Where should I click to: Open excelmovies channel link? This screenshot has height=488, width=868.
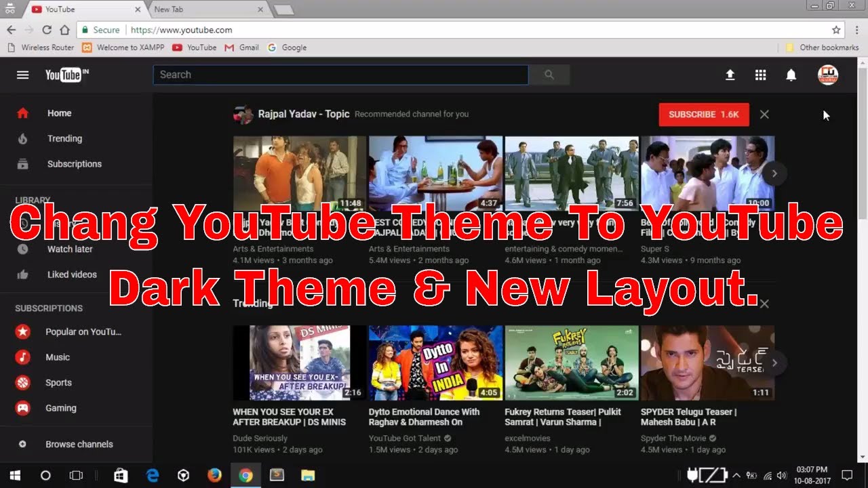[528, 439]
